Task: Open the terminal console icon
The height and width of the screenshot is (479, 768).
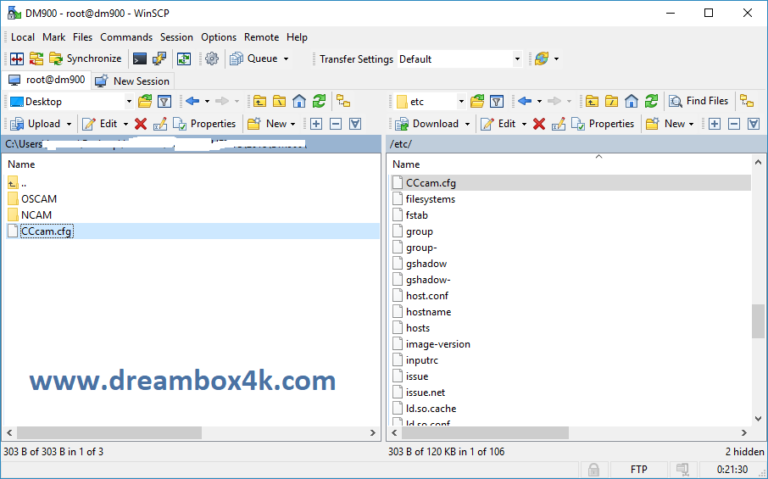Action: pyautogui.click(x=140, y=59)
